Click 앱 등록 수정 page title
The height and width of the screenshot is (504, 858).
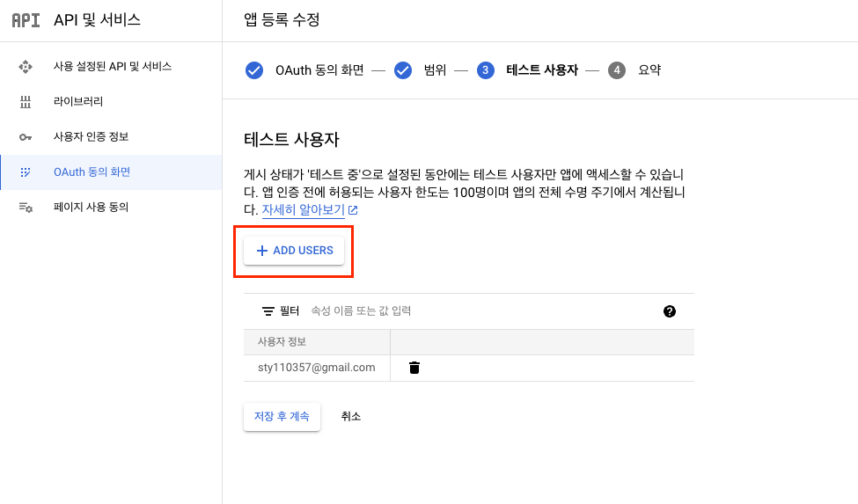(x=282, y=20)
